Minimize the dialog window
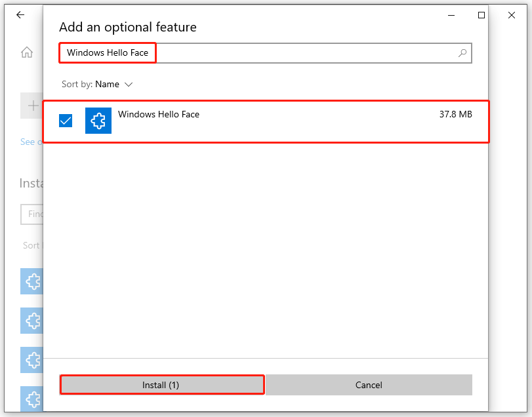This screenshot has height=417, width=532. 451,15
